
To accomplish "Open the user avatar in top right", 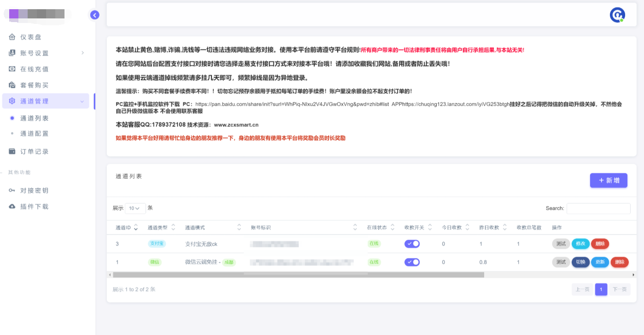I will pos(617,15).
